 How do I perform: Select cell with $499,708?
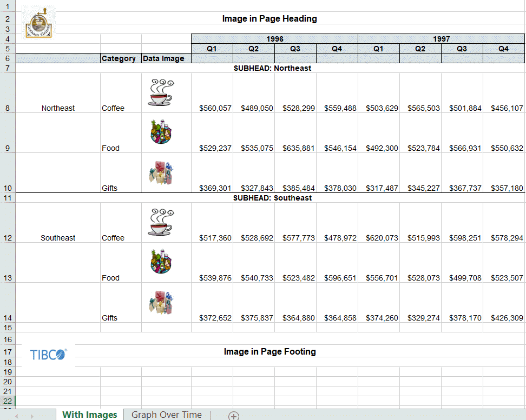pyautogui.click(x=462, y=263)
